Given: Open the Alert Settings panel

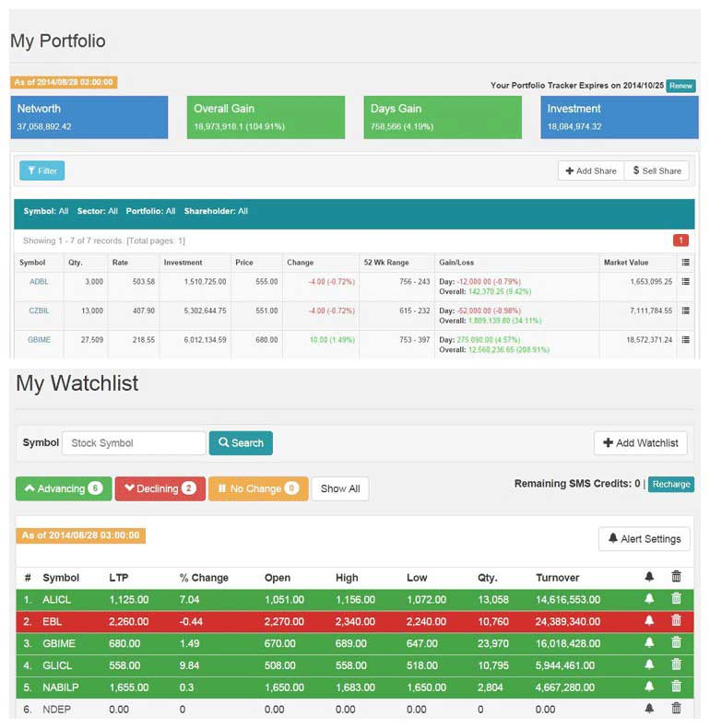Looking at the screenshot, I should click(645, 539).
